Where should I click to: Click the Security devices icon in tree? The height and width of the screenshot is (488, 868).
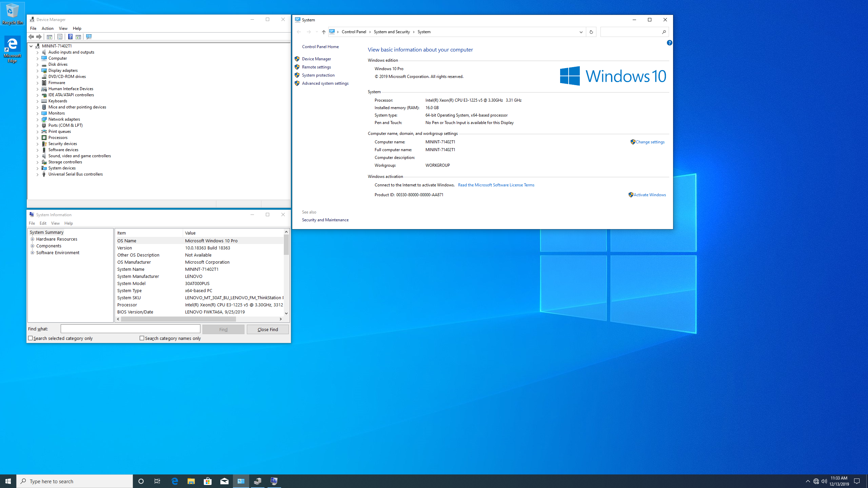pos(44,144)
